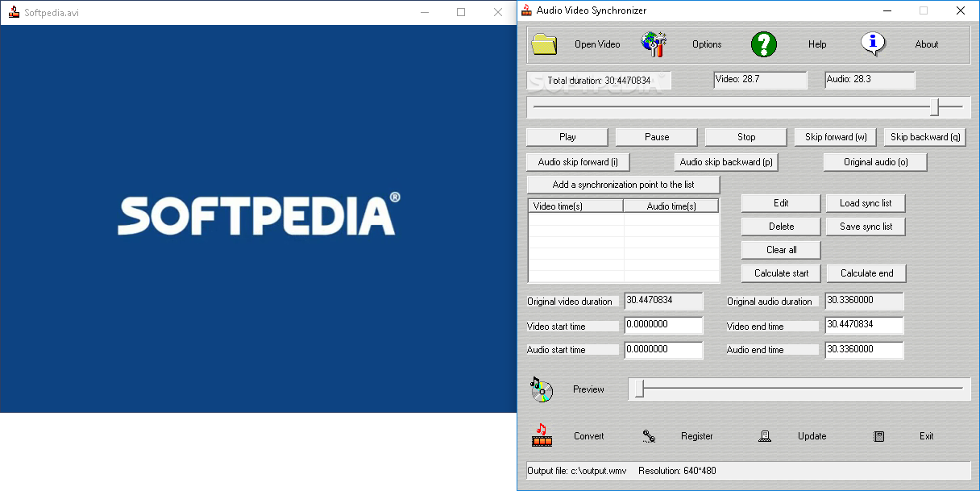Click the Options globe-and-tools icon
The image size is (980, 491).
pyautogui.click(x=654, y=44)
